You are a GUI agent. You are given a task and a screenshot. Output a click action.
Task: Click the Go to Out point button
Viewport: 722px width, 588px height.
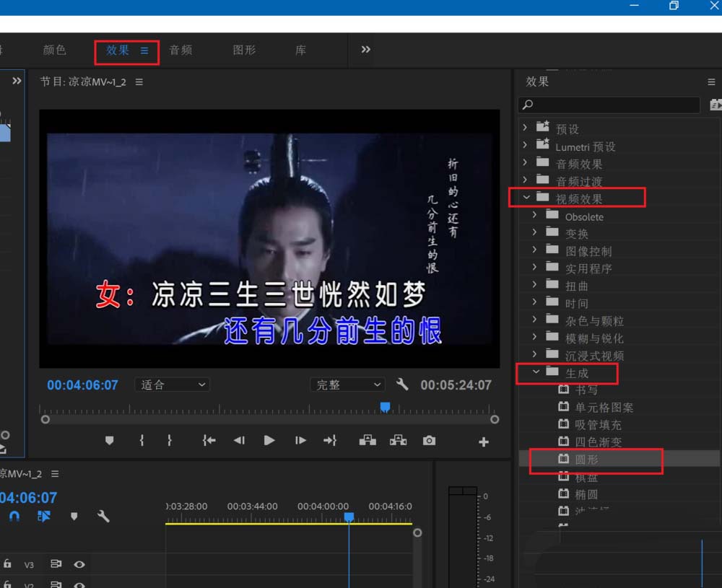[330, 440]
